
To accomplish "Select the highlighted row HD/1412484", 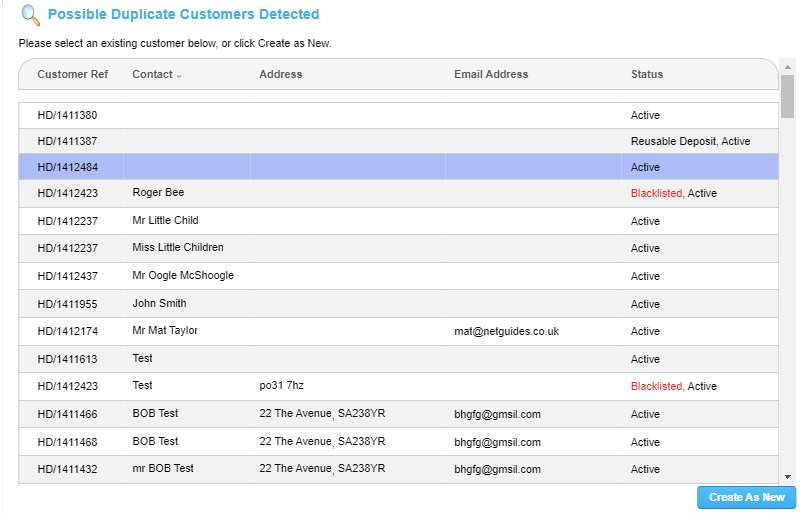I will tap(67, 168).
